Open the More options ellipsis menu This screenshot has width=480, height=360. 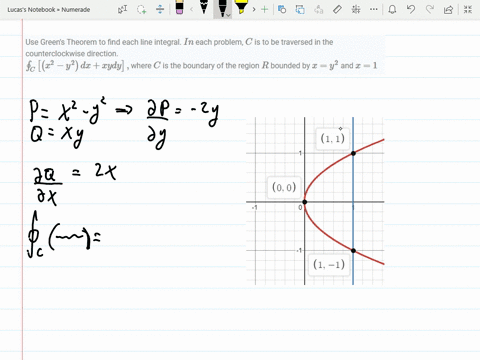coord(374,9)
